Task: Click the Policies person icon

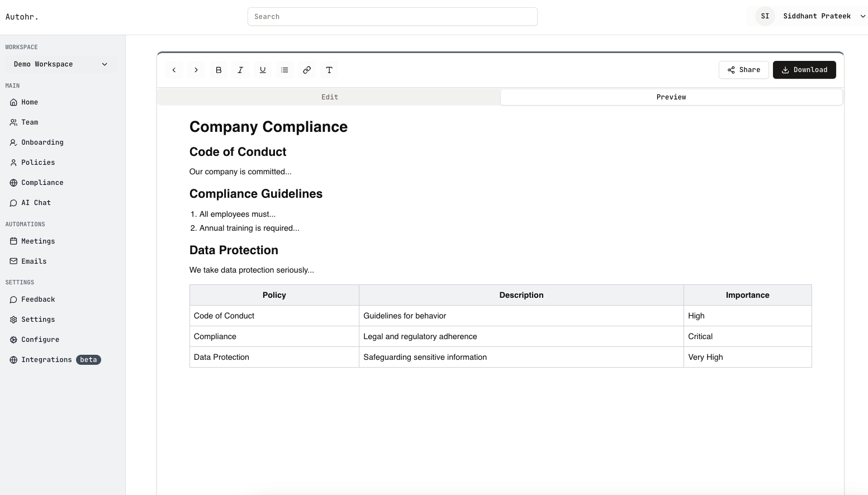Action: point(13,163)
